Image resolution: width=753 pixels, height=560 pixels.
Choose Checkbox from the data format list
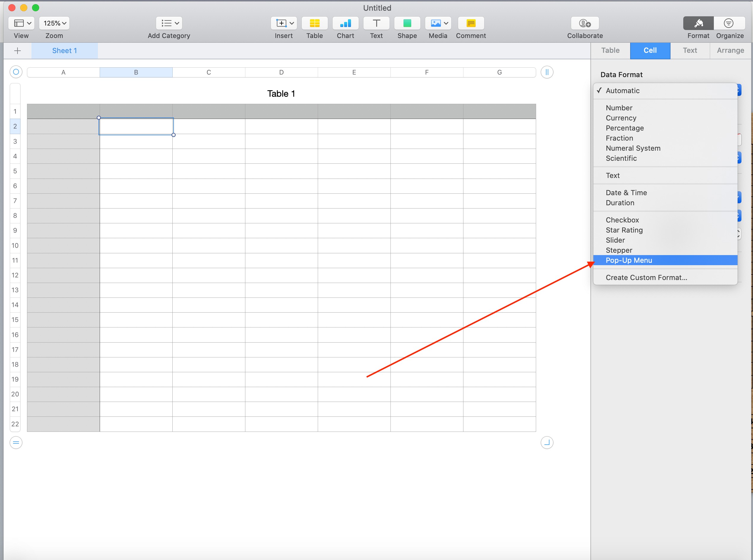[x=622, y=220]
